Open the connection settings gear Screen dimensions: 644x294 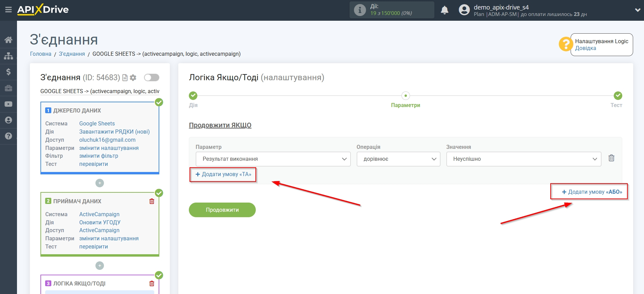[x=133, y=78]
